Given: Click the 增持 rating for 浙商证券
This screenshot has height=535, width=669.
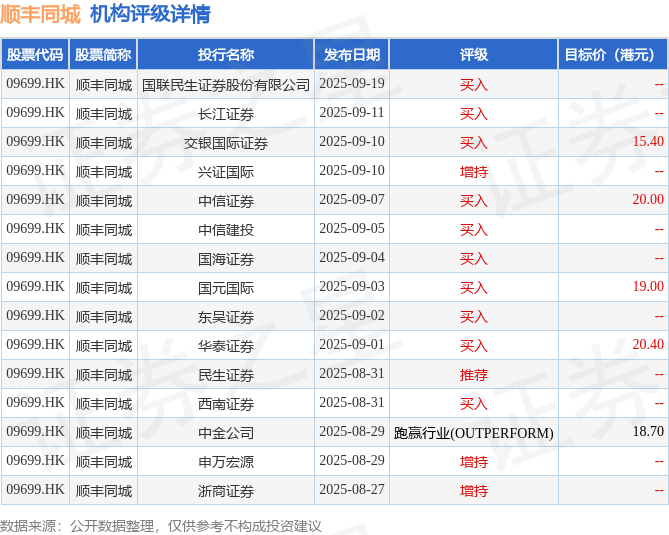Looking at the screenshot, I should [474, 491].
